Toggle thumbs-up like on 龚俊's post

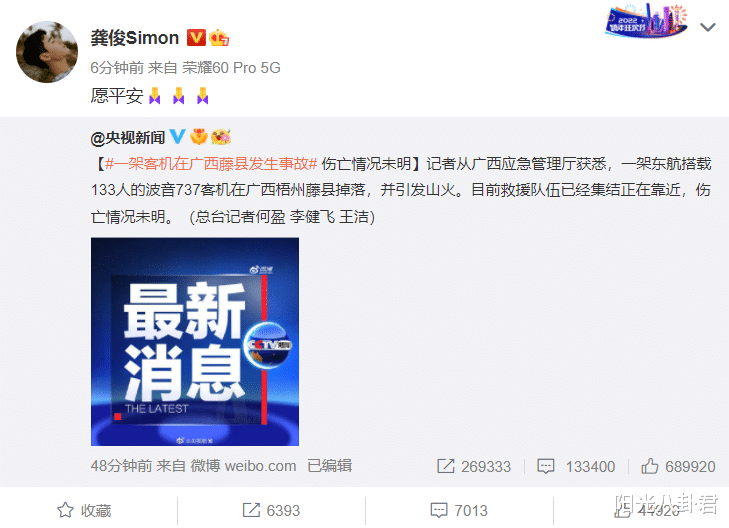(x=646, y=510)
